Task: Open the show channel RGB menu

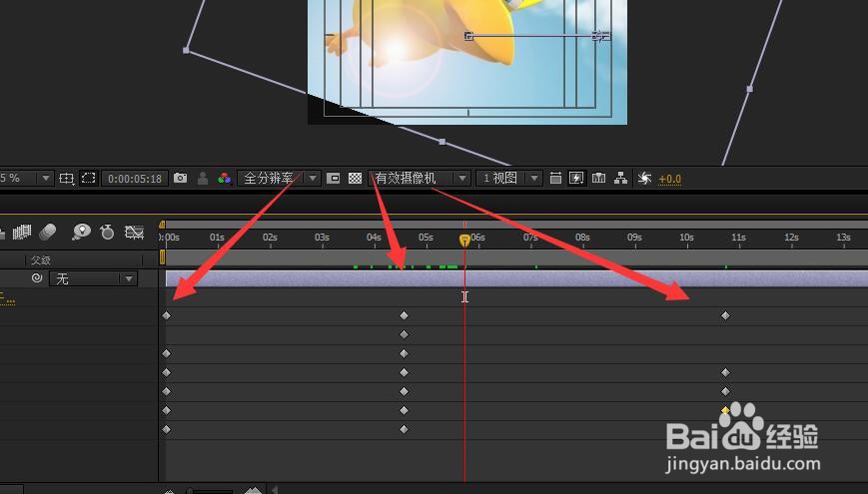Action: point(224,178)
